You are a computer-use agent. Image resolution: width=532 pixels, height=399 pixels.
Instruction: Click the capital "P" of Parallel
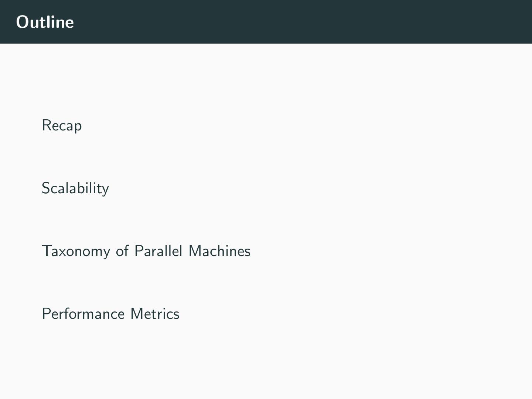coord(138,251)
